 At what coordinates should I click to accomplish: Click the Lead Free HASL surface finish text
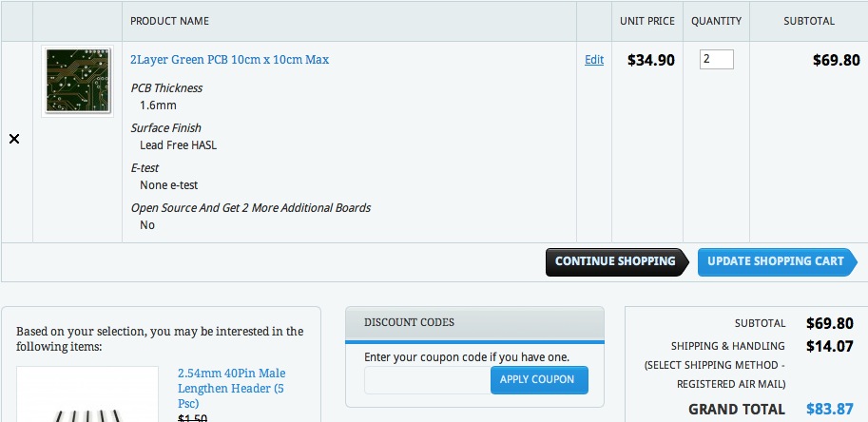coord(179,145)
